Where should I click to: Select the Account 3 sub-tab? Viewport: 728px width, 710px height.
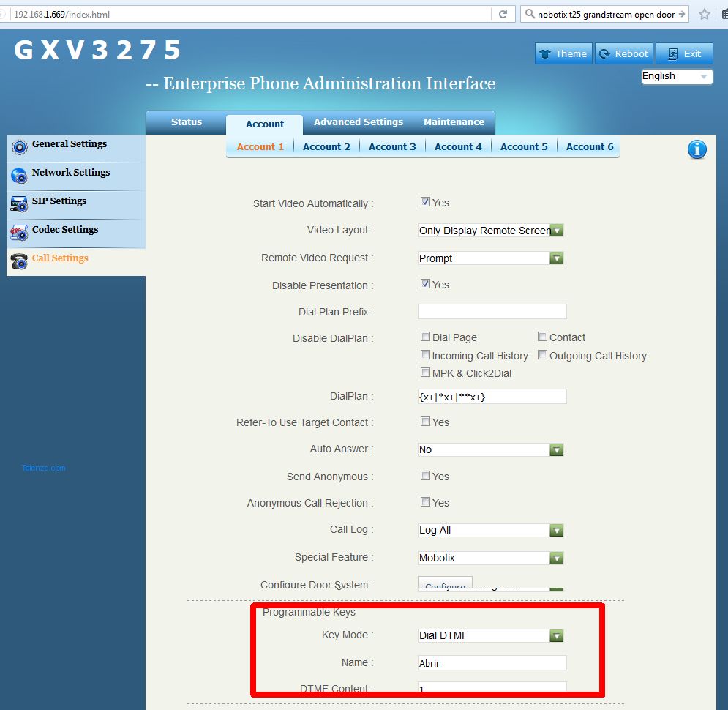tap(392, 146)
